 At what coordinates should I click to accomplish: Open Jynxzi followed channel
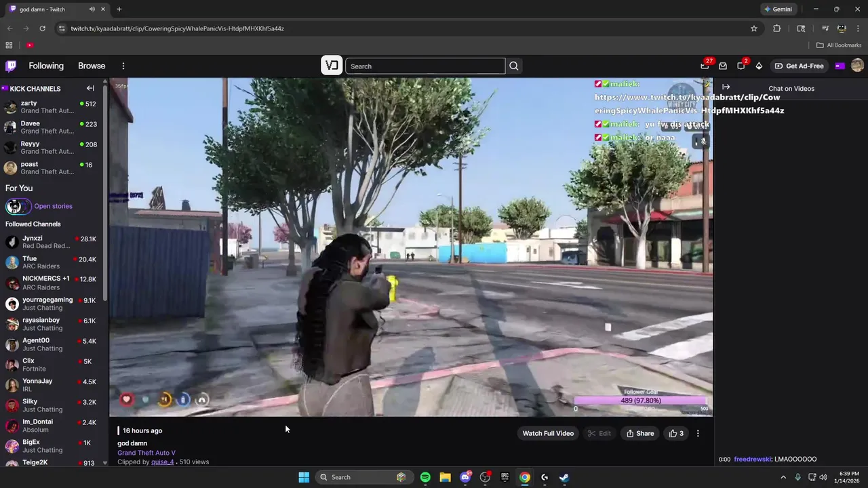[51, 242]
